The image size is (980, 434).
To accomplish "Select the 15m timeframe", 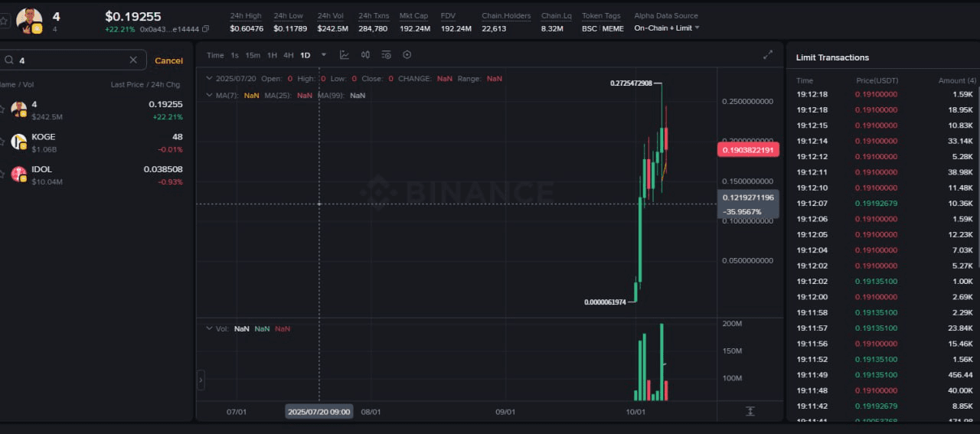I will pyautogui.click(x=253, y=55).
